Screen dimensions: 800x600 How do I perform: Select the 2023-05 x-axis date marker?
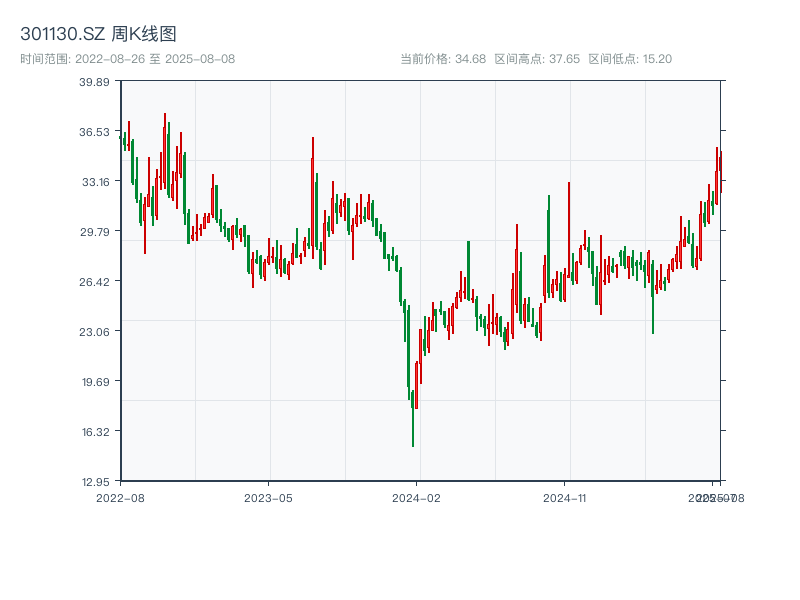click(x=268, y=497)
